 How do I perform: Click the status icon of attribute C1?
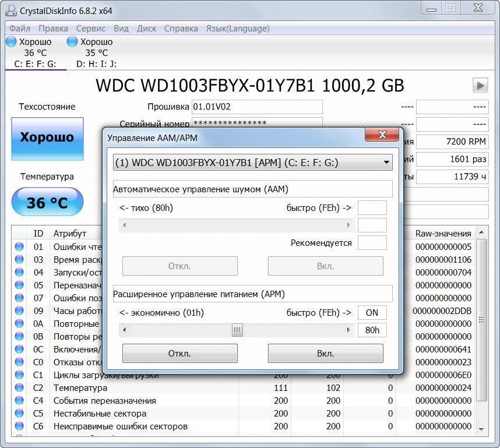[x=19, y=375]
